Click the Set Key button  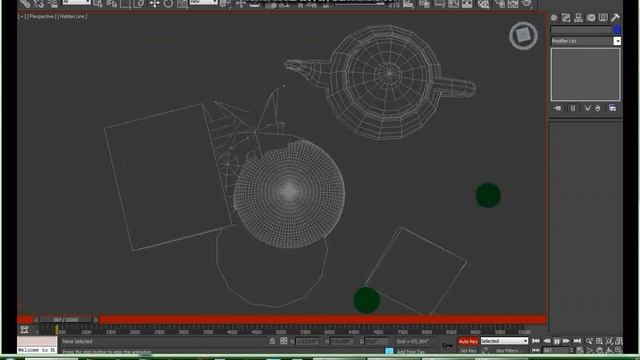[468, 351]
